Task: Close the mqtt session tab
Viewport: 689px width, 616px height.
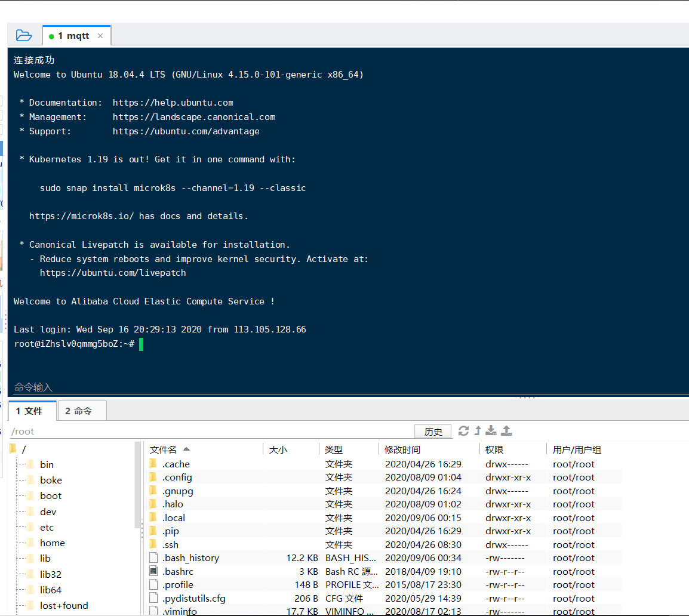Action: coord(100,36)
